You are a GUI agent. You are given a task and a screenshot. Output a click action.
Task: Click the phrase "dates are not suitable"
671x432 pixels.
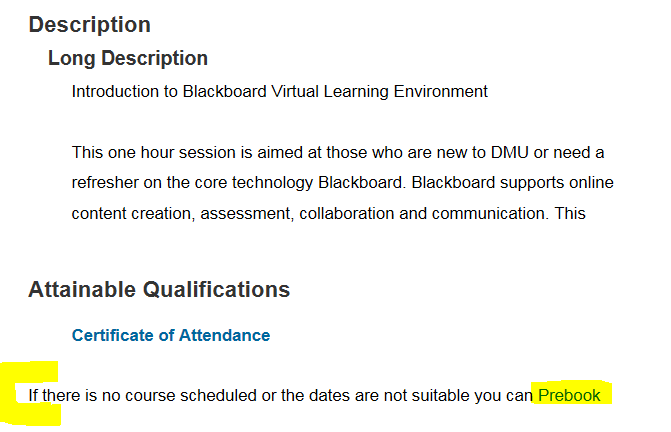pos(357,395)
